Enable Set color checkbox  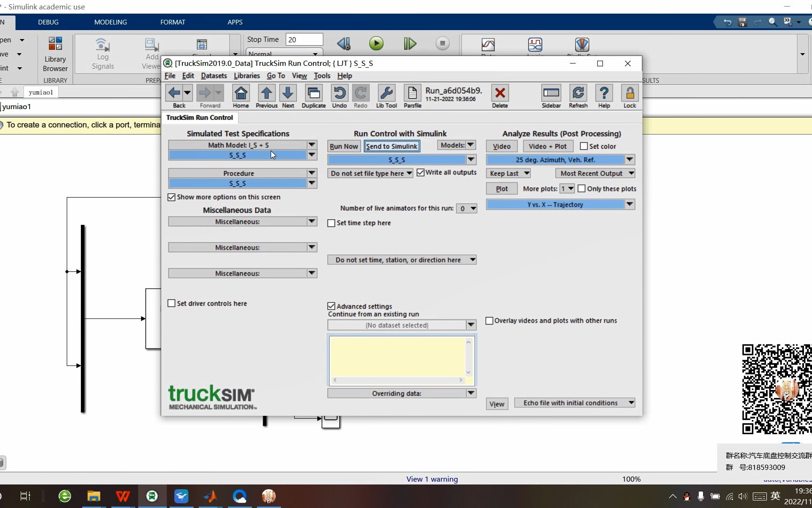pyautogui.click(x=584, y=146)
